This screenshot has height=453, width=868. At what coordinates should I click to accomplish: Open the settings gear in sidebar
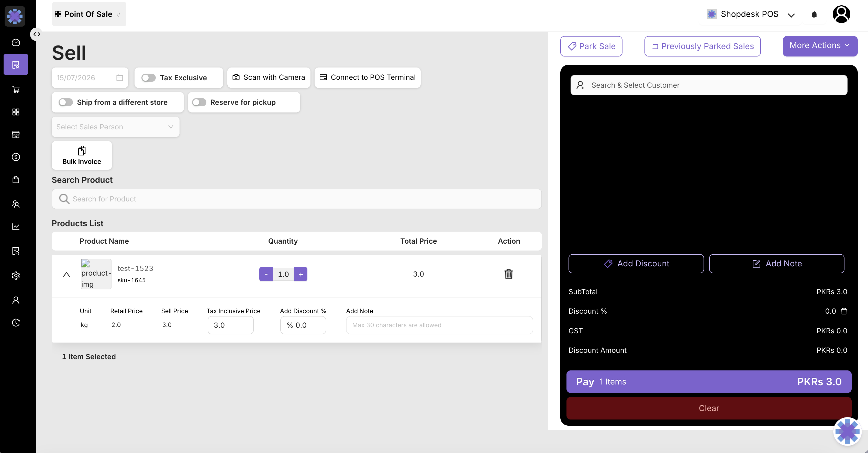pyautogui.click(x=16, y=276)
